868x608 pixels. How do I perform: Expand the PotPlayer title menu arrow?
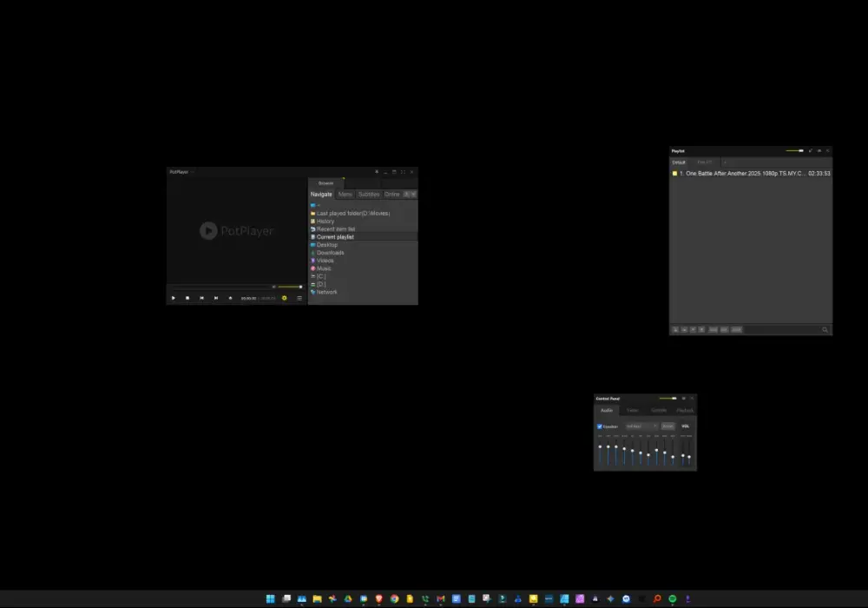193,172
